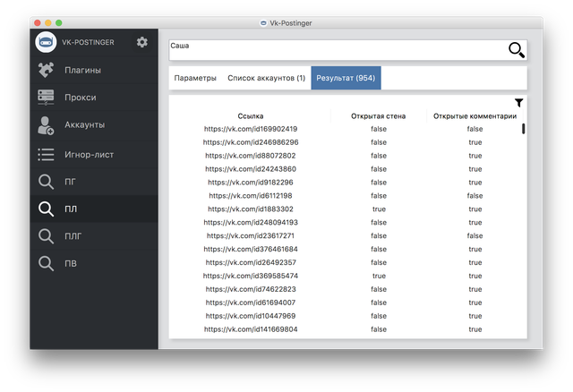Viewport: 573px width, 392px height.
Task: Open settings with the gear icon
Action: click(x=142, y=42)
